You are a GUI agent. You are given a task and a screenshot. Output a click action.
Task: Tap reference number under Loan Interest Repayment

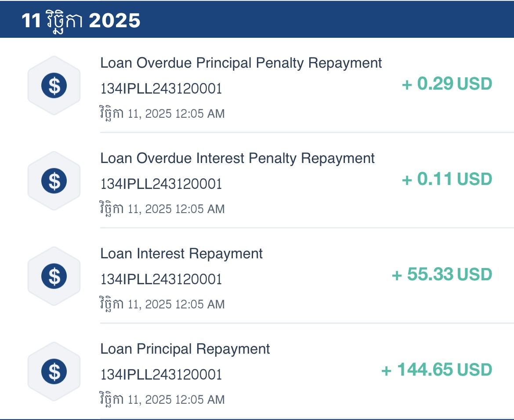(161, 279)
